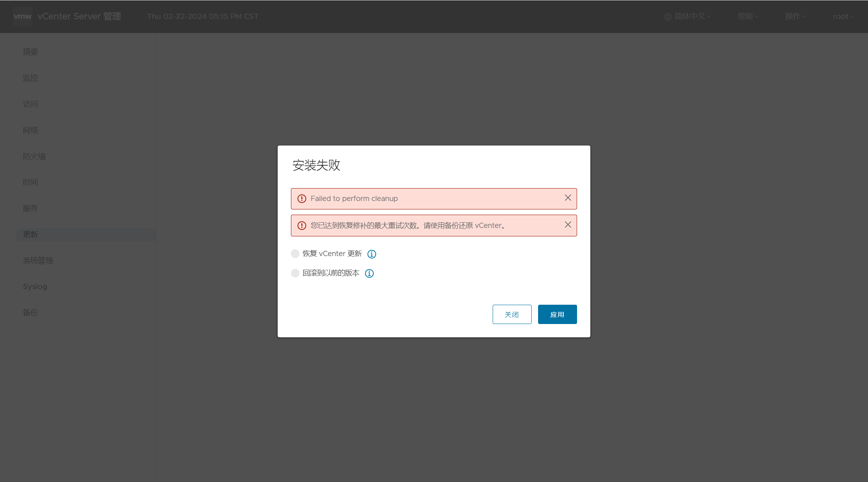Click the '安装失败' dialog title
The height and width of the screenshot is (482, 868).
[316, 165]
